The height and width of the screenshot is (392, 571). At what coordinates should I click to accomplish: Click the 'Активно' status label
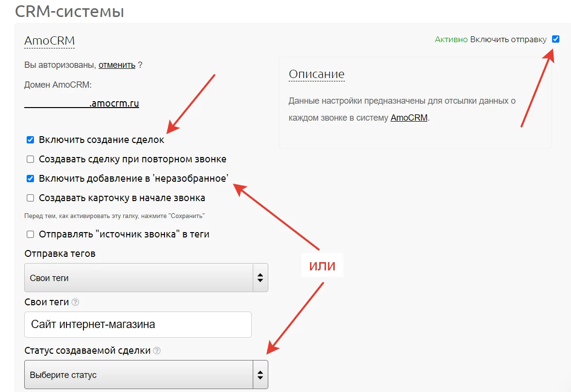(x=451, y=39)
